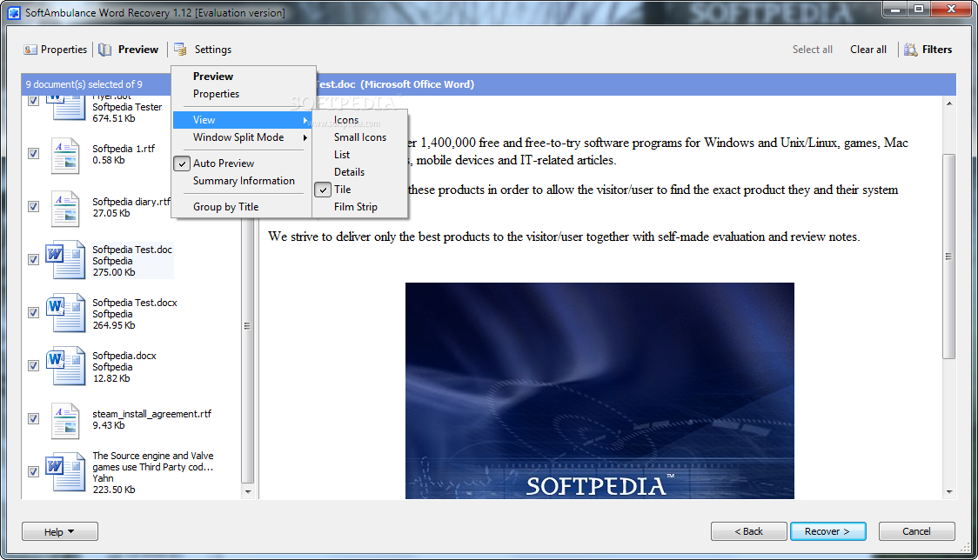Select the Softpedia.docx file name
This screenshot has height=560, width=978.
click(x=124, y=356)
